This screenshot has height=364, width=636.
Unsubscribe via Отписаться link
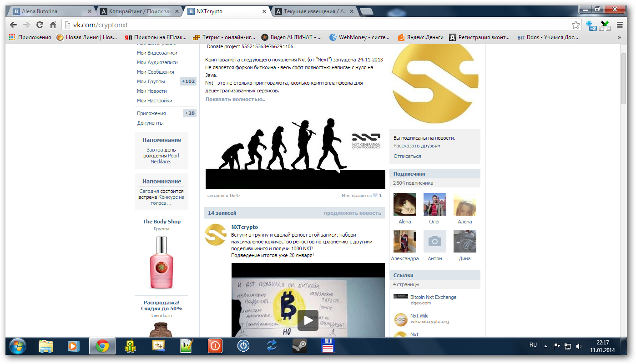click(407, 156)
